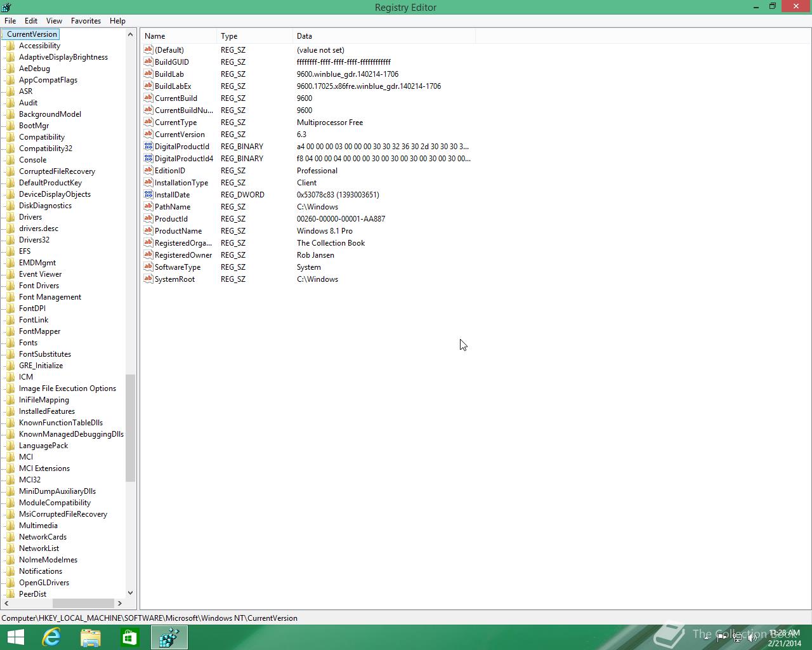Click tree horizontal scroll left arrow
This screenshot has width=812, height=650.
tap(6, 603)
